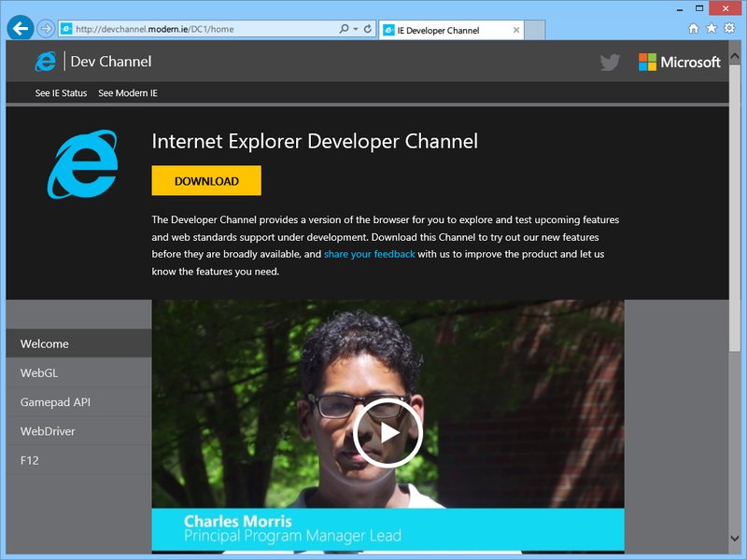Open the Home page icon
Image resolution: width=747 pixels, height=560 pixels.
(x=694, y=29)
